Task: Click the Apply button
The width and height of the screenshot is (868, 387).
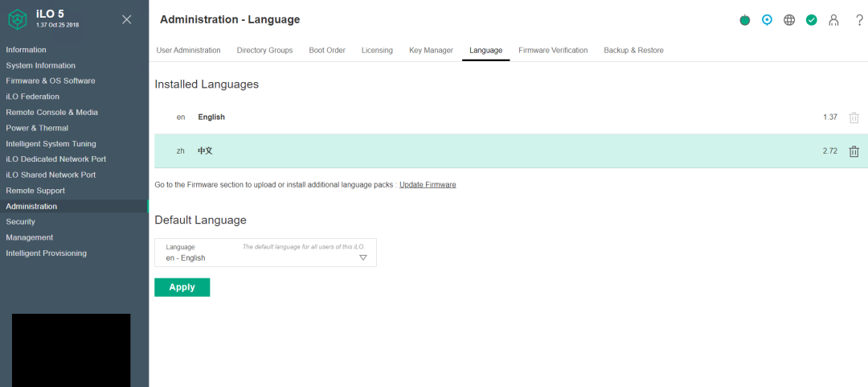Action: tap(182, 287)
